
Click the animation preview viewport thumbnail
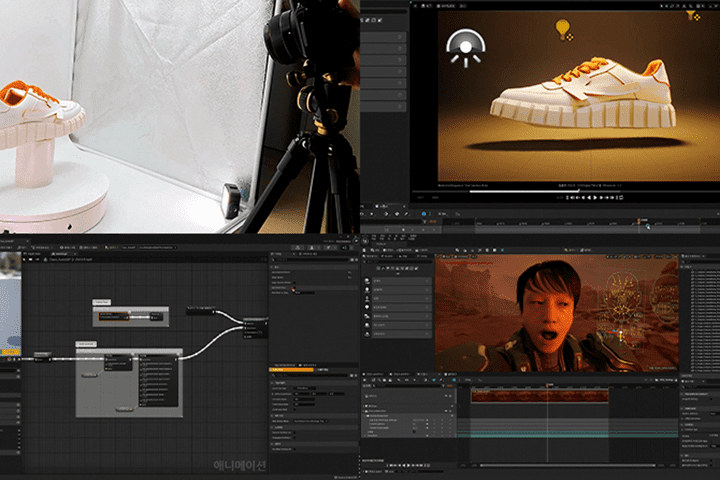10,303
